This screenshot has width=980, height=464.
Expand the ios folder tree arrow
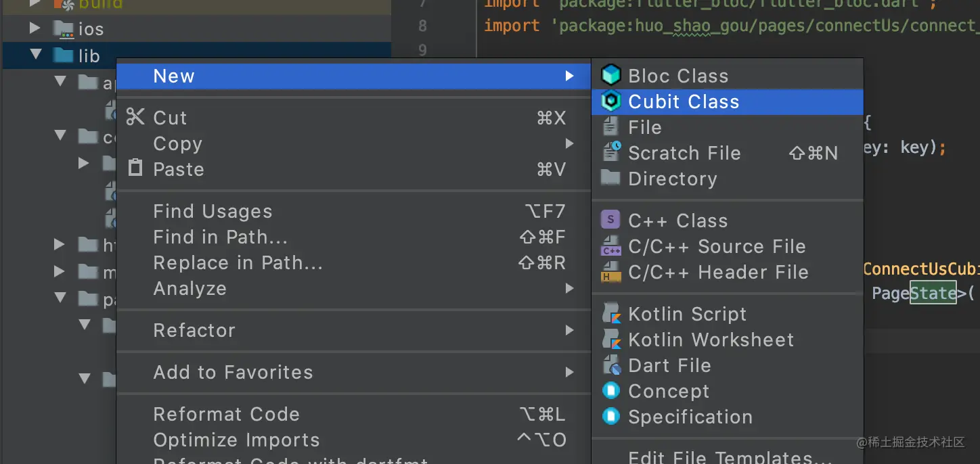(36, 28)
